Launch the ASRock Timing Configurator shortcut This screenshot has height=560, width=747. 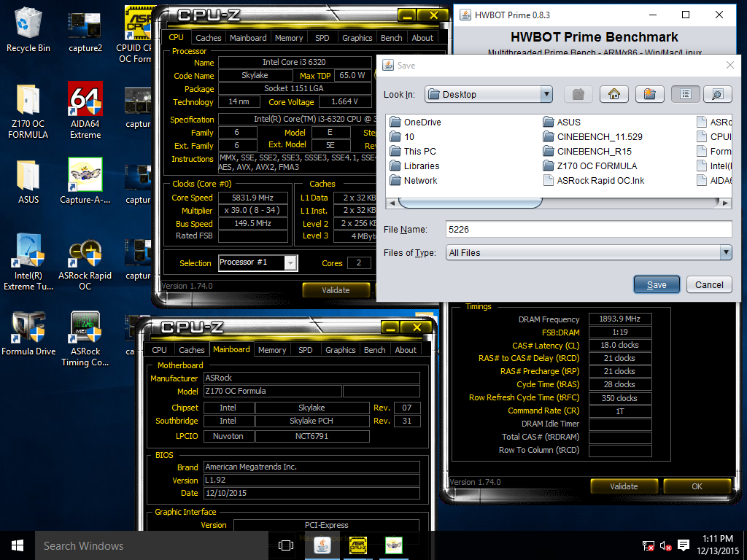[x=85, y=338]
